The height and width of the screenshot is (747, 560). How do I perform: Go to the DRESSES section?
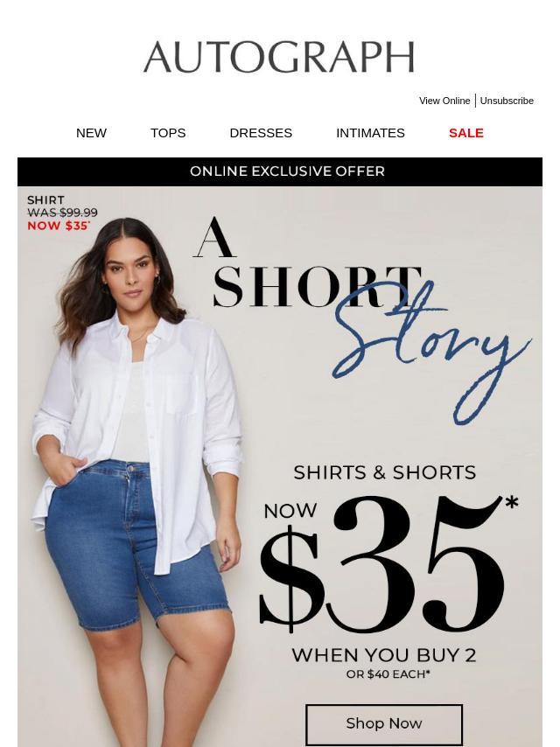point(261,133)
